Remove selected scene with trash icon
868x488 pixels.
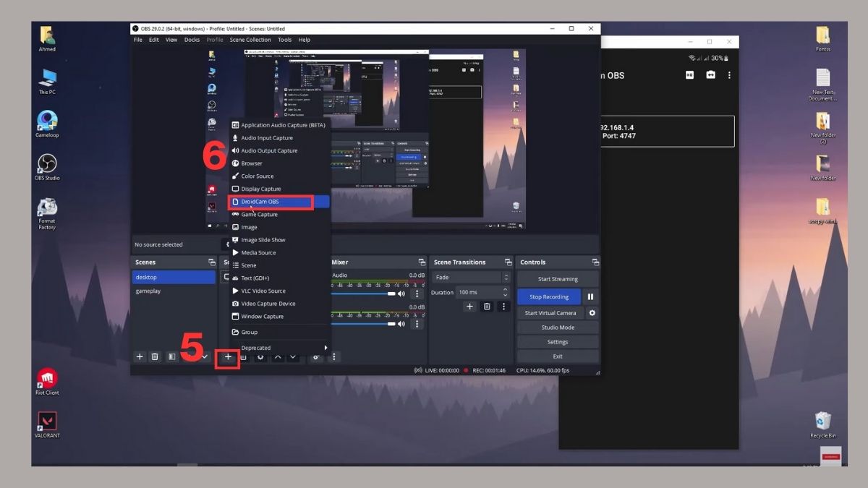(x=155, y=356)
